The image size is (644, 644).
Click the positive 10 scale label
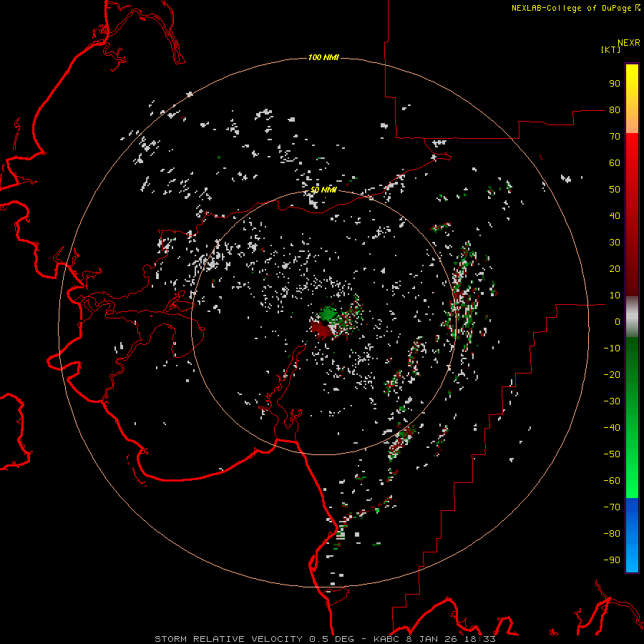tap(615, 296)
